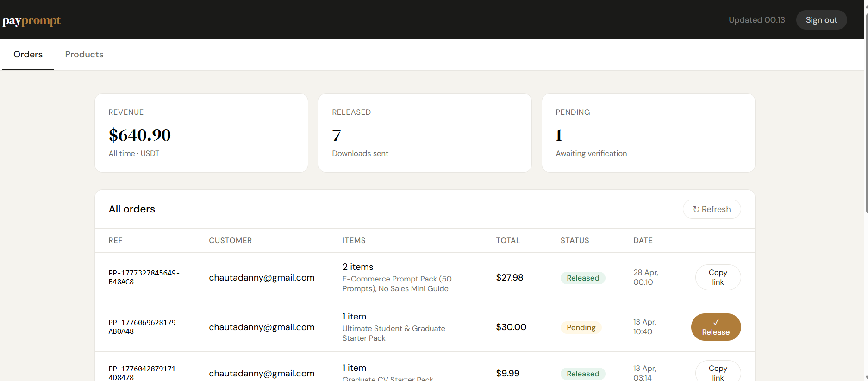Click reference PP-1776042879171-4D8478
Image resolution: width=868 pixels, height=381 pixels.
[144, 373]
